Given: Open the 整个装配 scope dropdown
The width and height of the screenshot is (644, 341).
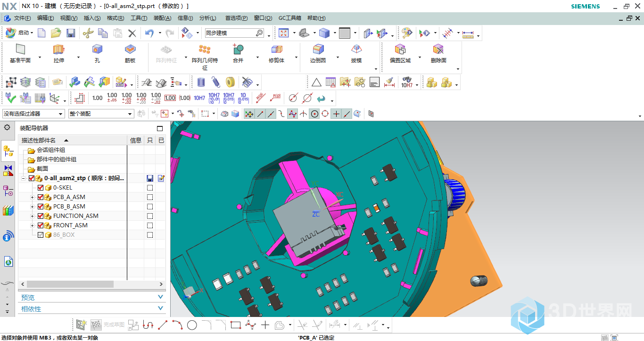Looking at the screenshot, I should [x=101, y=114].
